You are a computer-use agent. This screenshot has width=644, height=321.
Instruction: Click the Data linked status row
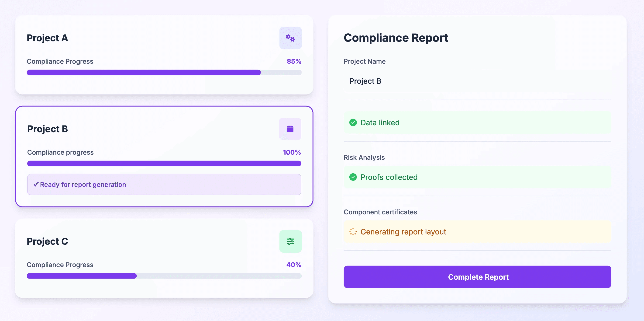pyautogui.click(x=477, y=123)
